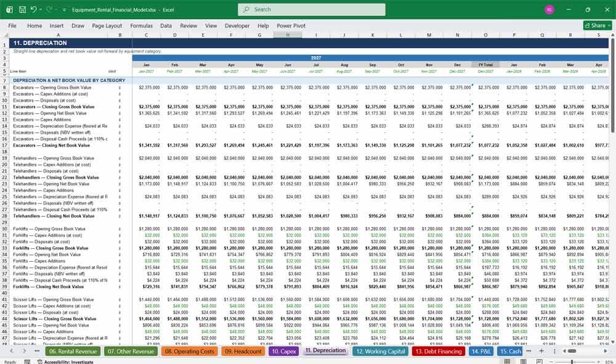Click 'Forklifts — Closing Gross Book Value' label
This screenshot has width=616, height=364.
51,248
